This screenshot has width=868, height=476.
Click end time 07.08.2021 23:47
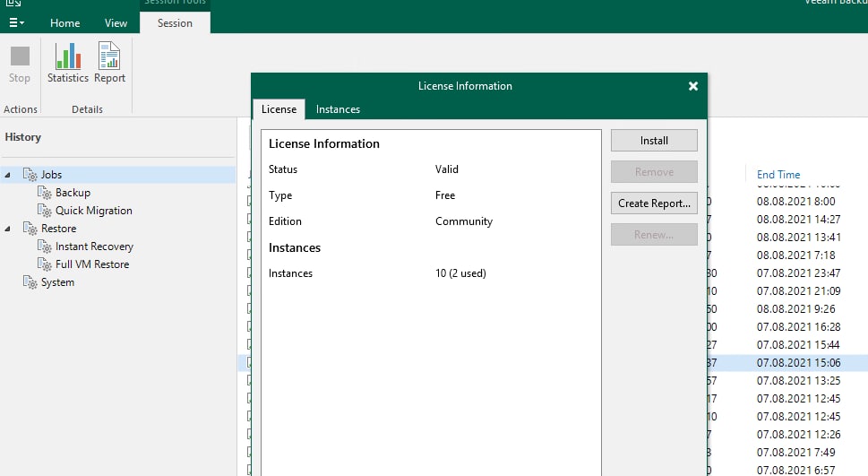(x=798, y=273)
